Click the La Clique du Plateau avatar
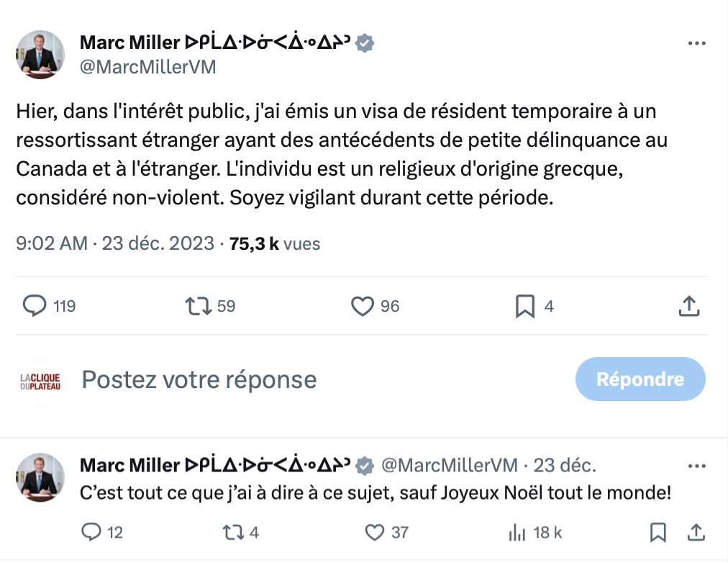This screenshot has width=728, height=563. point(40,379)
